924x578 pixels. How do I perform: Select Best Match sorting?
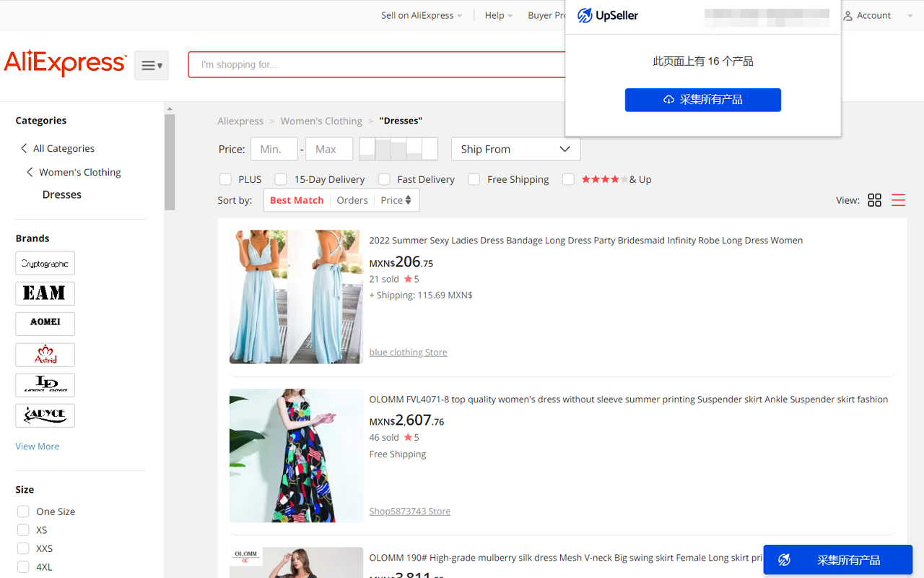pos(296,200)
